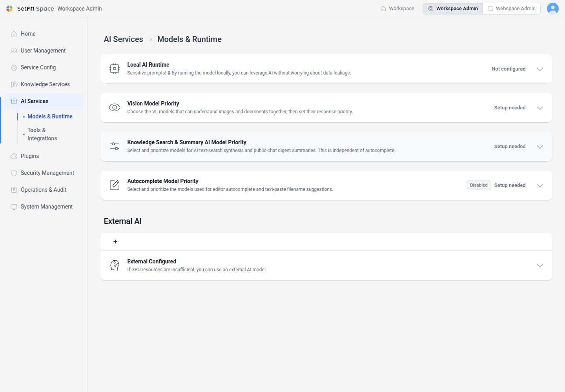This screenshot has width=565, height=392.
Task: Click the Home house icon in sidebar
Action: (14, 34)
